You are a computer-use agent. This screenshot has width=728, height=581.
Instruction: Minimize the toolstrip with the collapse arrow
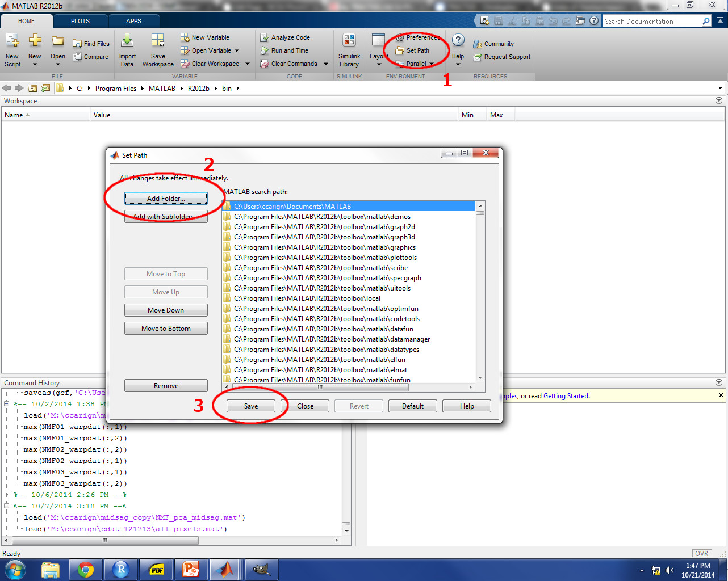point(721,21)
